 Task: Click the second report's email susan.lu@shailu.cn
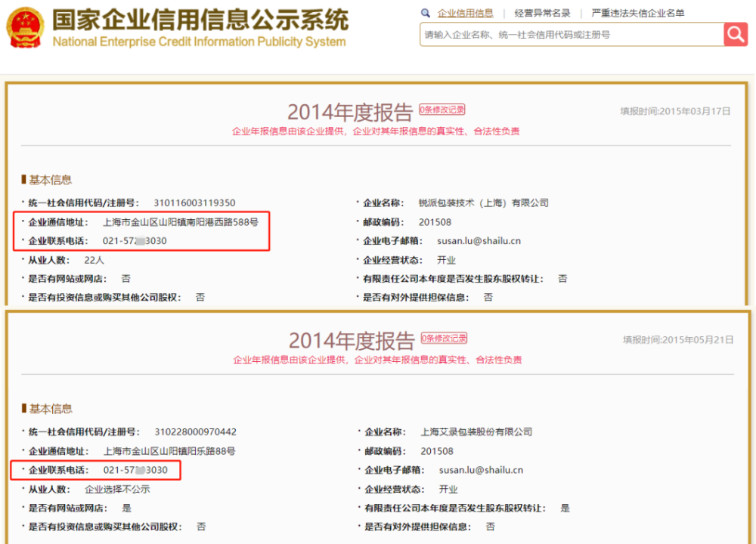481,470
